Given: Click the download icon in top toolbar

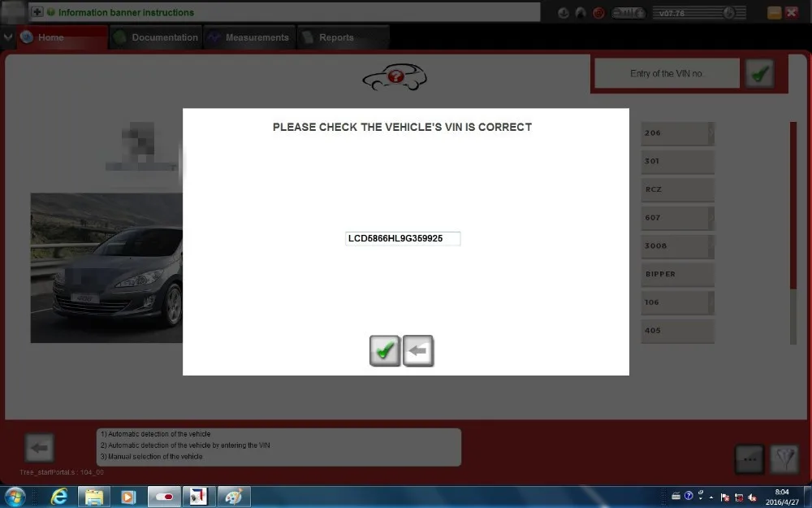Looking at the screenshot, I should point(564,13).
